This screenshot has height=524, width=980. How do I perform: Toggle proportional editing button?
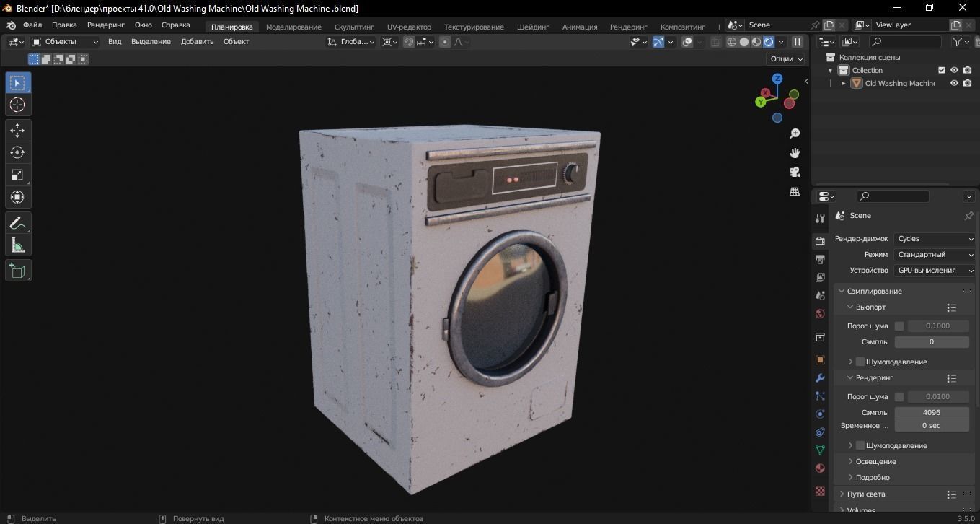coord(445,42)
